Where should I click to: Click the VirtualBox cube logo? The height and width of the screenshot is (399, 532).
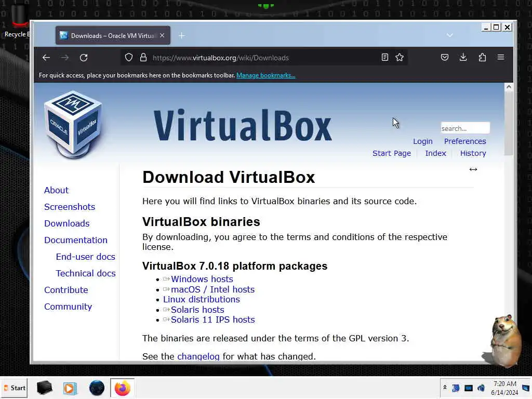tap(73, 124)
